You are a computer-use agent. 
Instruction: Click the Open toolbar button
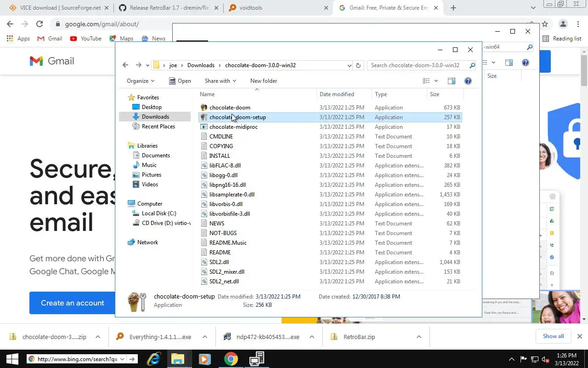180,81
